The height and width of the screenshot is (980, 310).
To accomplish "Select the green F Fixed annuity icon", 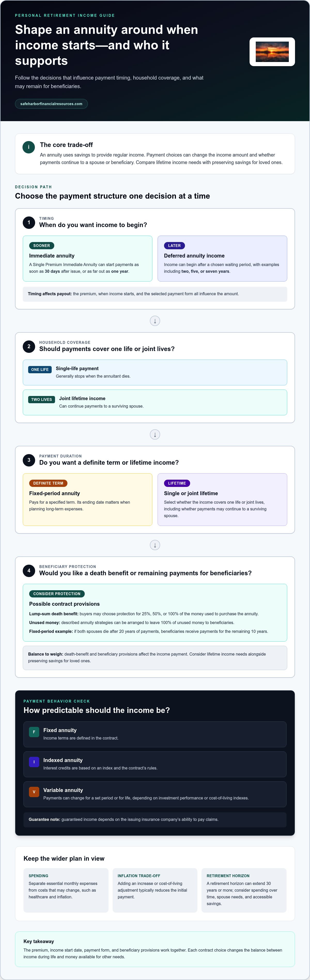I will pos(34,732).
